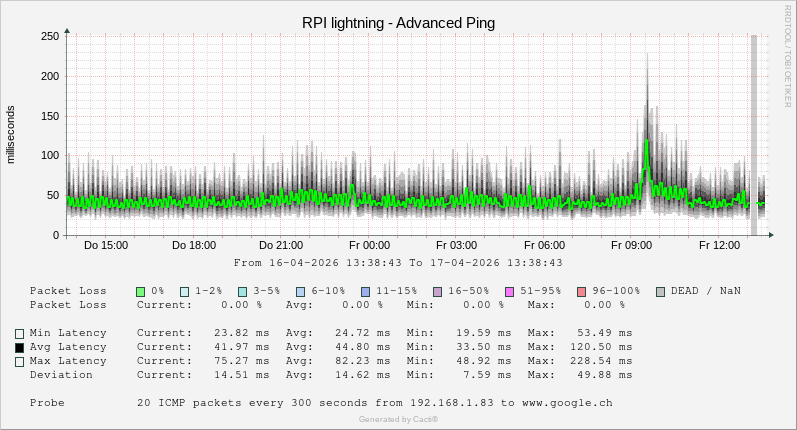Viewport: 797px width, 430px height.
Task: Click the Max Latency legend box
Action: pos(19,361)
